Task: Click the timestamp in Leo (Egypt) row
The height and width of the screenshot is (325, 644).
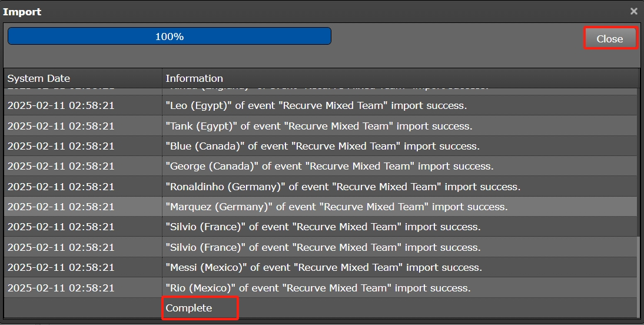Action: click(x=61, y=106)
